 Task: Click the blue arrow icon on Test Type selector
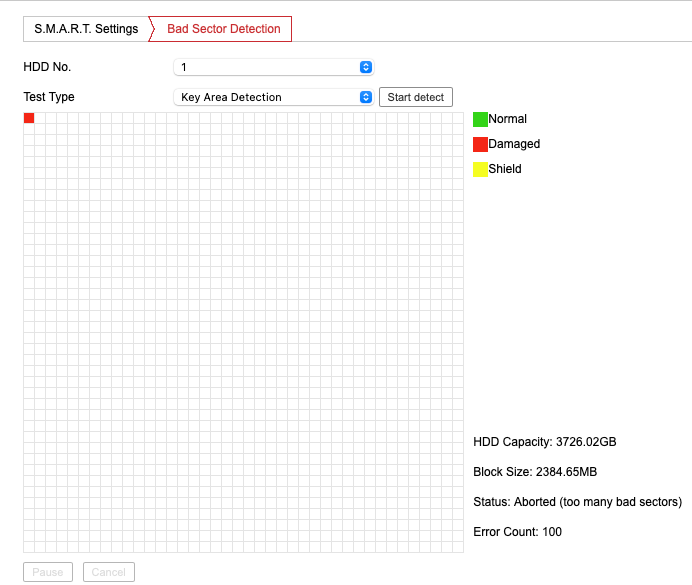366,97
